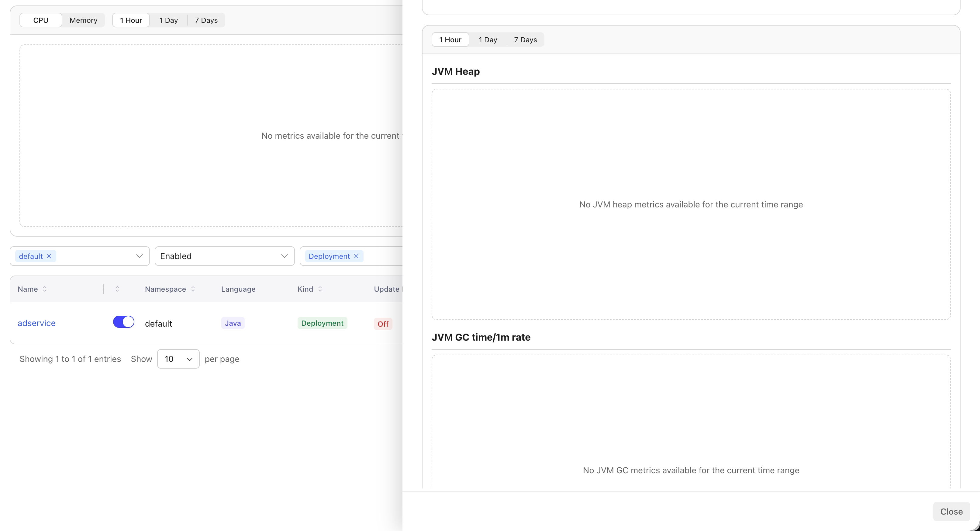
Task: Choose 1 Day range on left chart
Action: 168,20
